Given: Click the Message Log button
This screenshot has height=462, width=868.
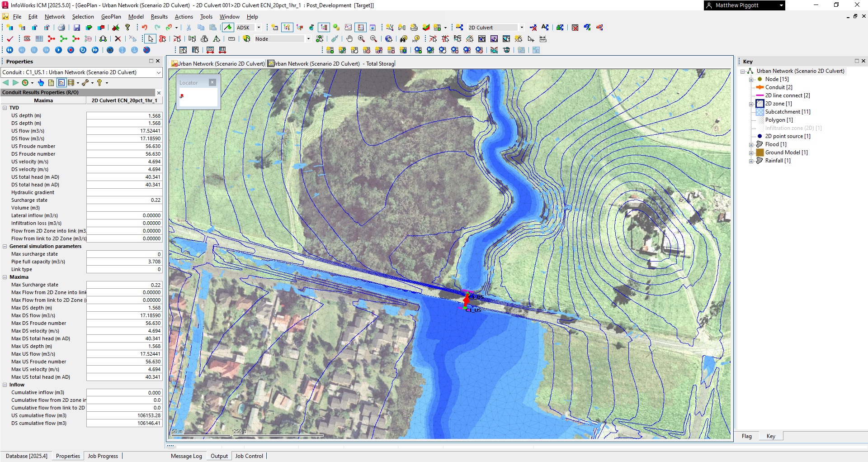Looking at the screenshot, I should click(x=186, y=456).
